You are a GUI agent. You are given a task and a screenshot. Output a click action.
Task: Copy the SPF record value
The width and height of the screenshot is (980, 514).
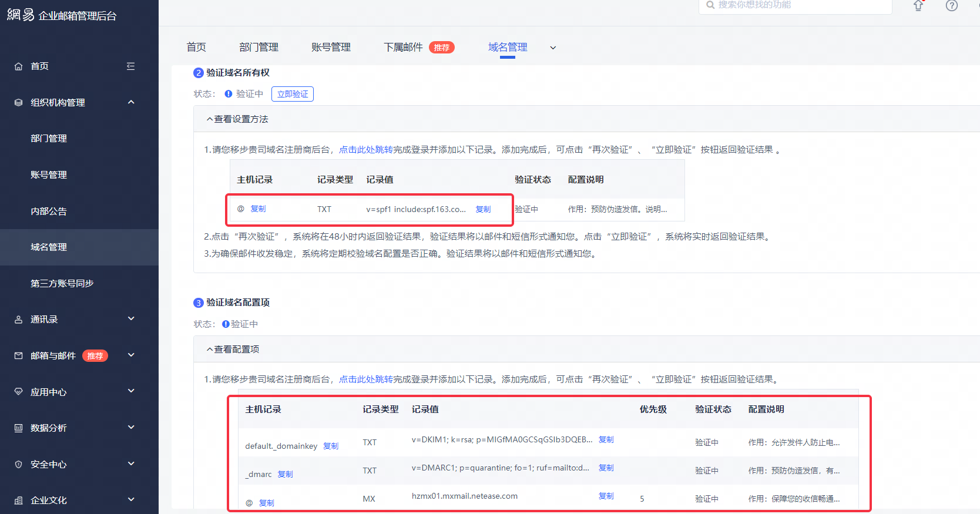(x=483, y=209)
